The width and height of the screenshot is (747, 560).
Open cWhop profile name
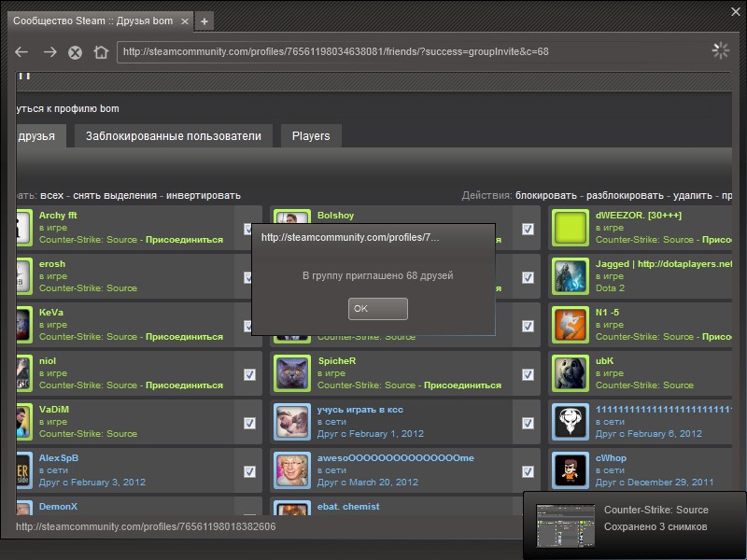click(x=612, y=458)
